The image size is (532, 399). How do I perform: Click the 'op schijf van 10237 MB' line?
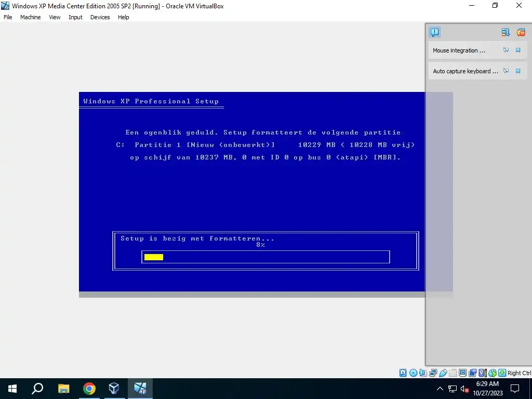pos(265,157)
